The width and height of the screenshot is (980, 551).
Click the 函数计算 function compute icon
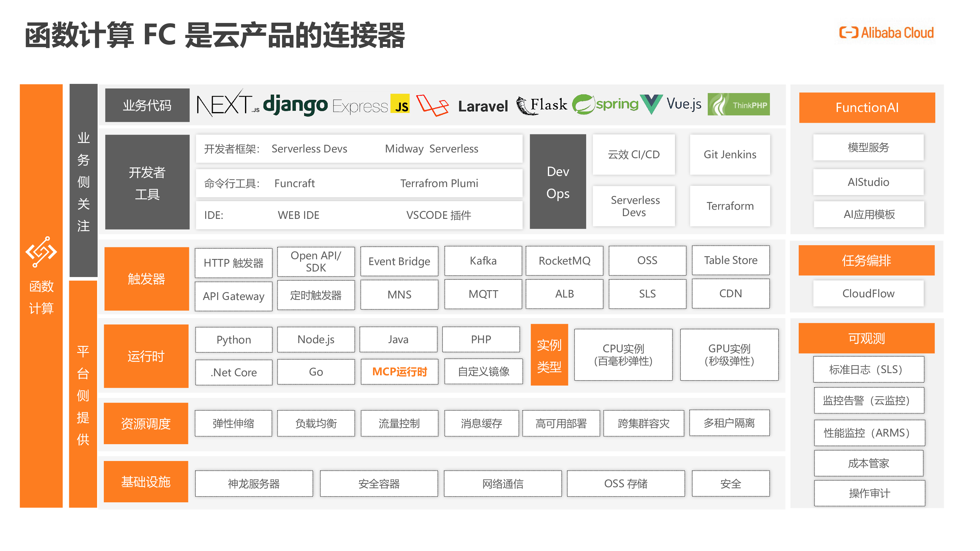coord(41,252)
